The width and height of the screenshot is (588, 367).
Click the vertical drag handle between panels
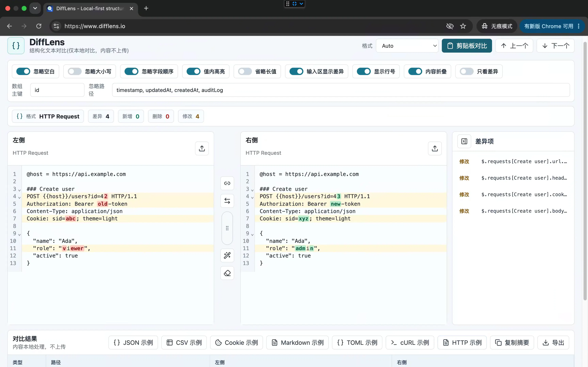pos(227,228)
